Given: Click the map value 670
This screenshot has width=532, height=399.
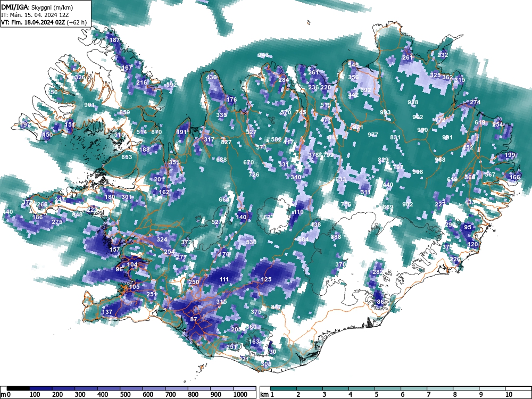Looking at the screenshot, I should coord(248,162).
